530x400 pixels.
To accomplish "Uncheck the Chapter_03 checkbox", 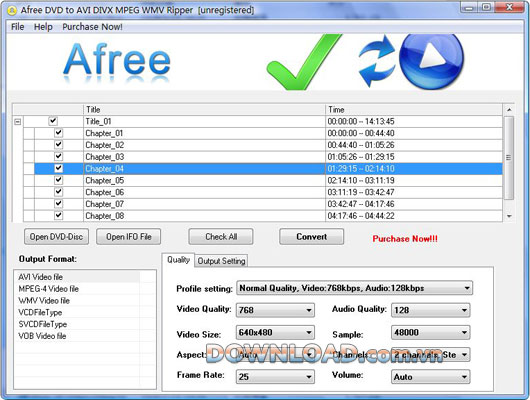I will tap(58, 156).
